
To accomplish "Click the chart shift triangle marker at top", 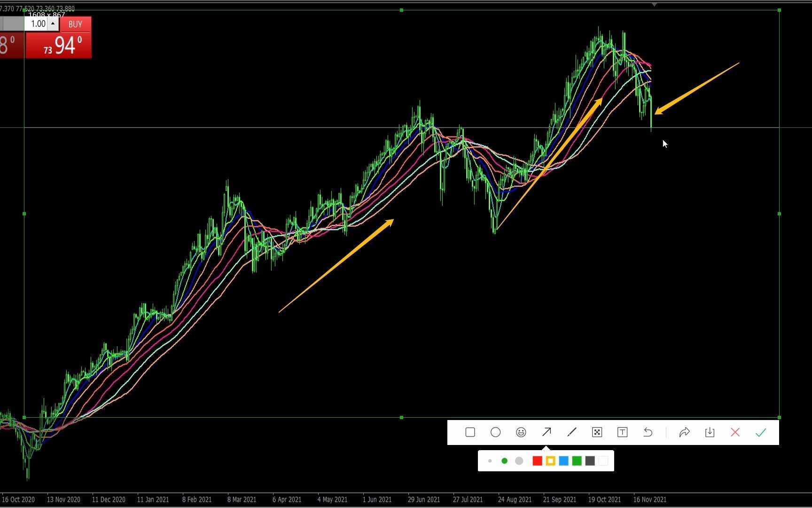I will [x=654, y=5].
